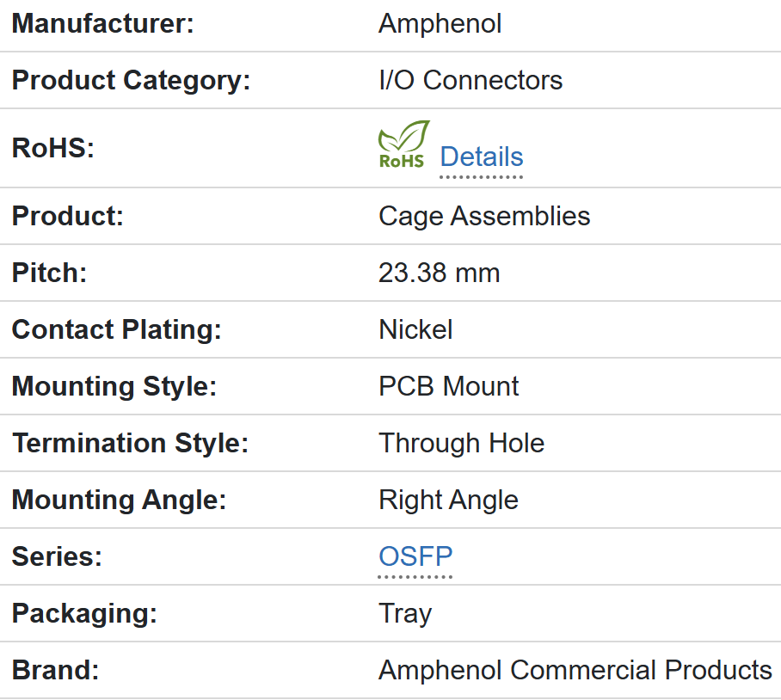Click the Termination Style row label
The image size is (781, 700).
130,443
